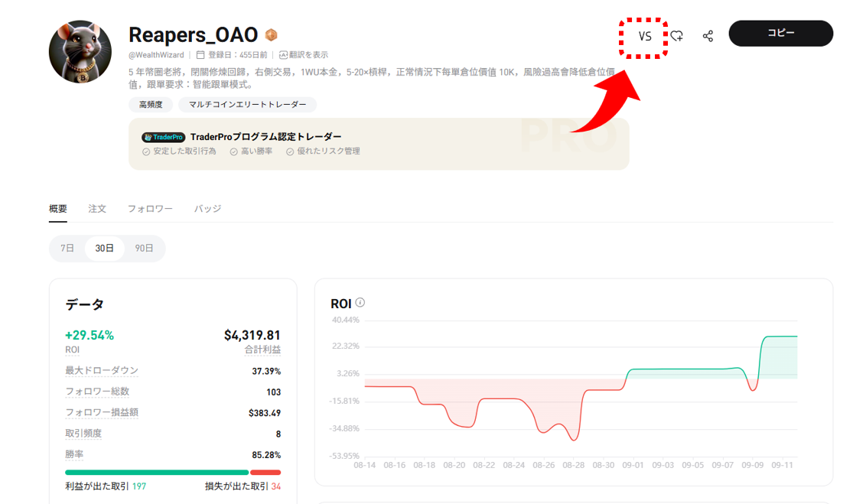This screenshot has width=866, height=504.
Task: Switch to the フォロワー tab
Action: click(150, 209)
